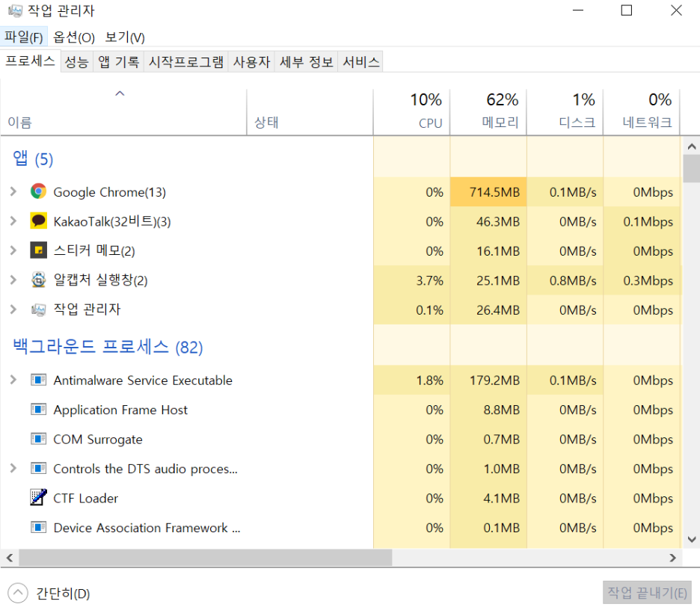700x613 pixels.
Task: Click the vertical scrollbar thumb
Action: 692,169
